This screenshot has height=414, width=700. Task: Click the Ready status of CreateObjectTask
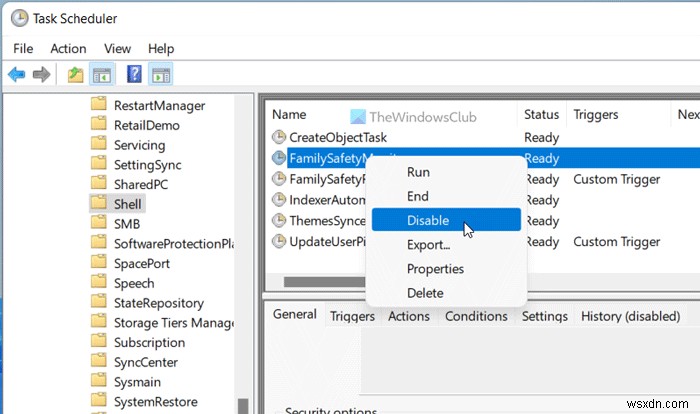click(542, 138)
